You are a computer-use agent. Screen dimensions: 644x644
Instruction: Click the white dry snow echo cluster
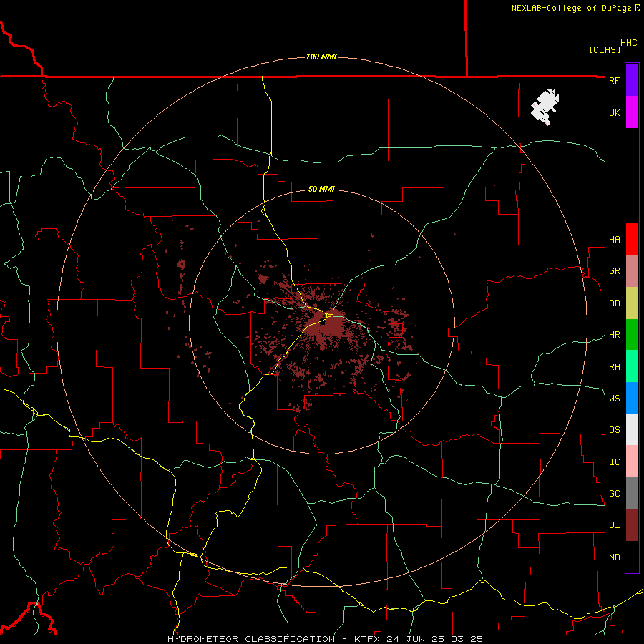point(545,107)
